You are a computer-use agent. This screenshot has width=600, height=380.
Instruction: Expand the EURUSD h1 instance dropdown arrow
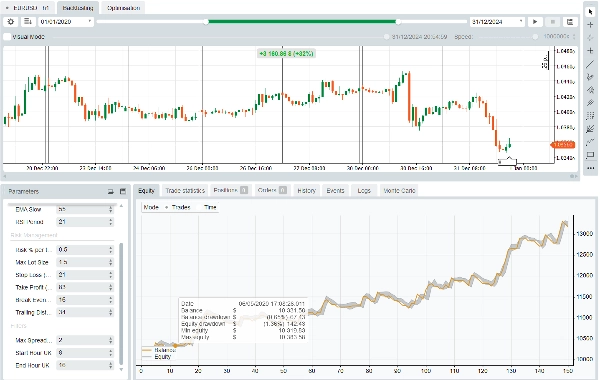(7, 8)
